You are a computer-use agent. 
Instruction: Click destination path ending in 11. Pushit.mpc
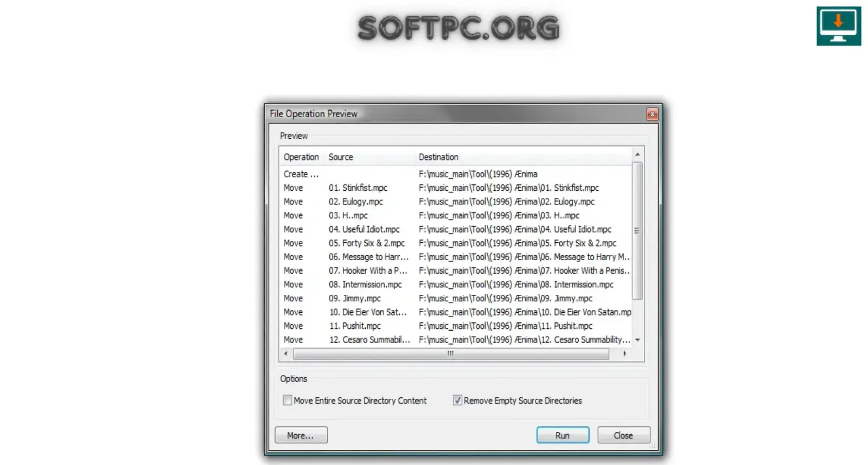506,326
